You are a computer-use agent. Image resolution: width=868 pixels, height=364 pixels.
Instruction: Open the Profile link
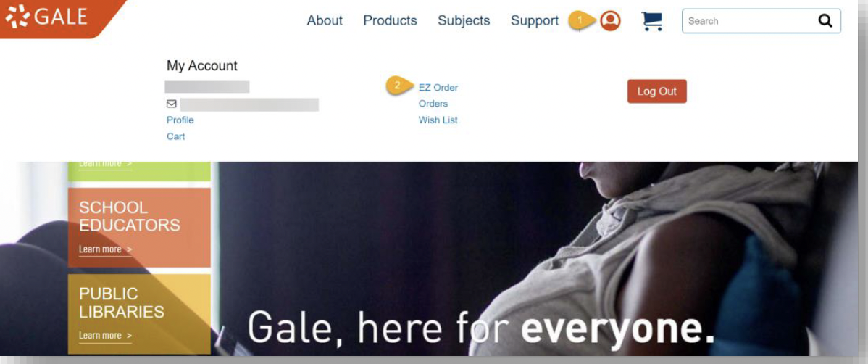(x=180, y=120)
